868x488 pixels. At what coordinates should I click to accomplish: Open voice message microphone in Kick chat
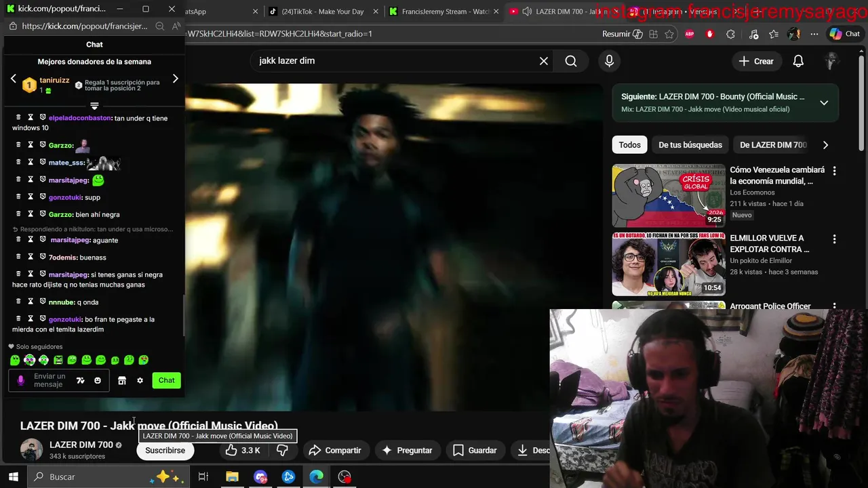[x=20, y=380]
